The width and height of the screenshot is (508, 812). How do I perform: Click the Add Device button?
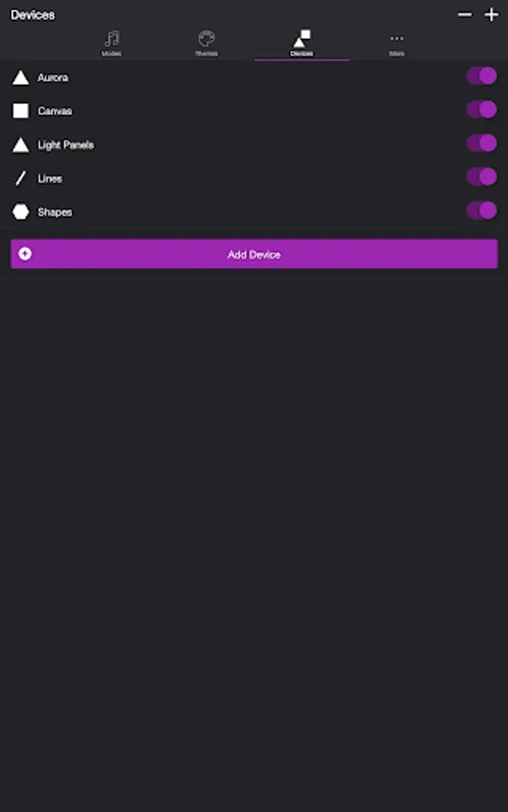coord(254,254)
